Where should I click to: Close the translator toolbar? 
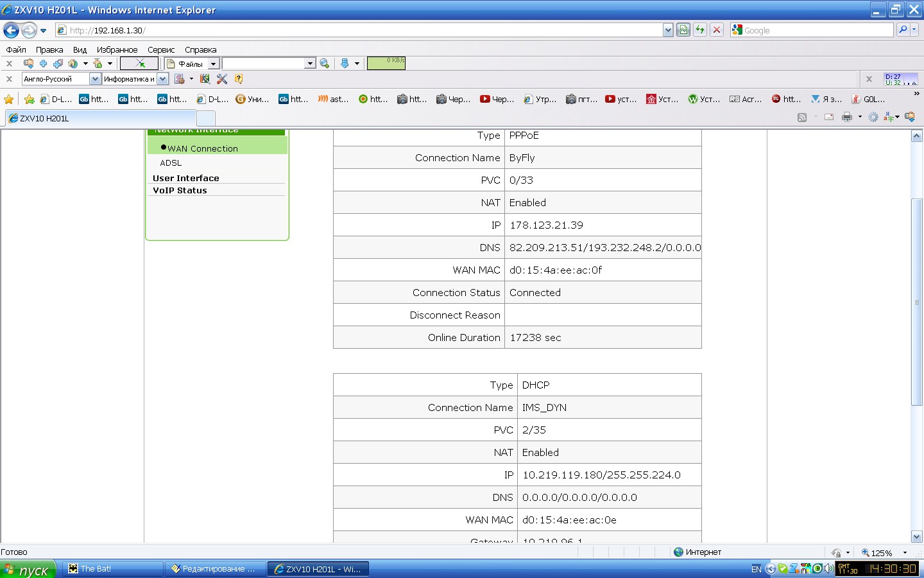tap(9, 79)
